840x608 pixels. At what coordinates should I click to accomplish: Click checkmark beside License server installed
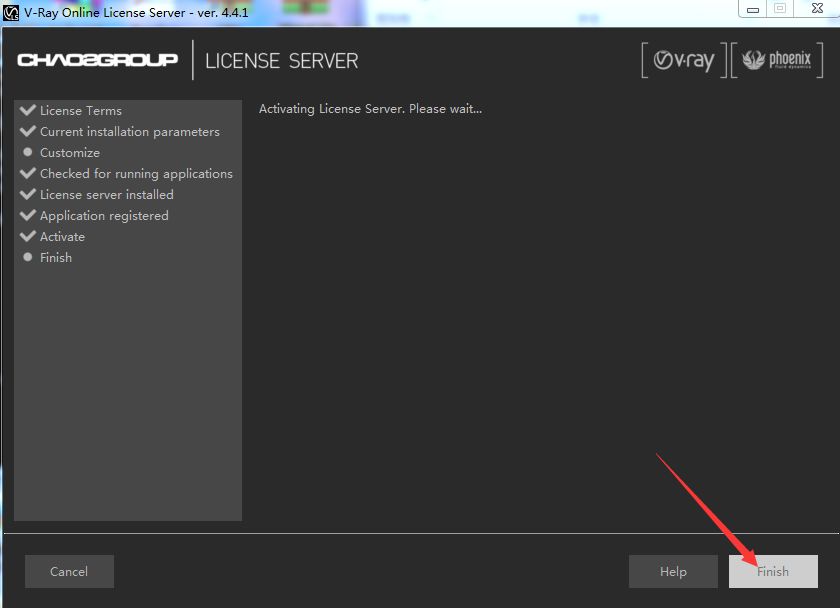point(27,194)
